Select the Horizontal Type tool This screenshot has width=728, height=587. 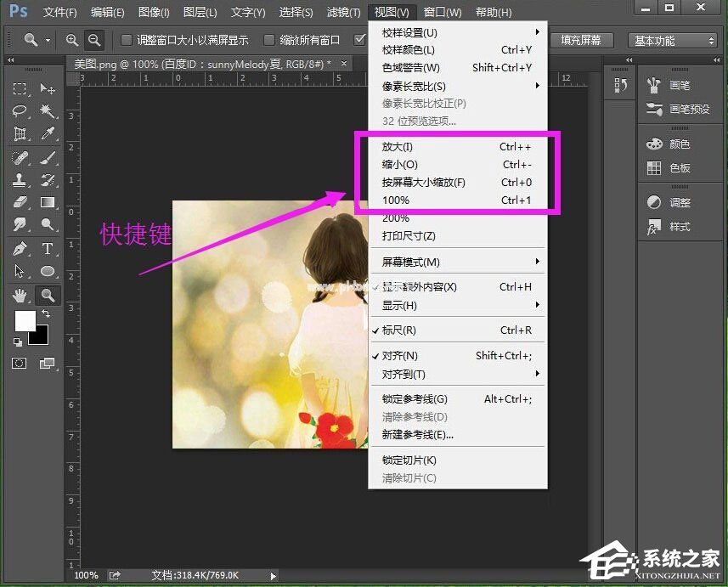(48, 248)
